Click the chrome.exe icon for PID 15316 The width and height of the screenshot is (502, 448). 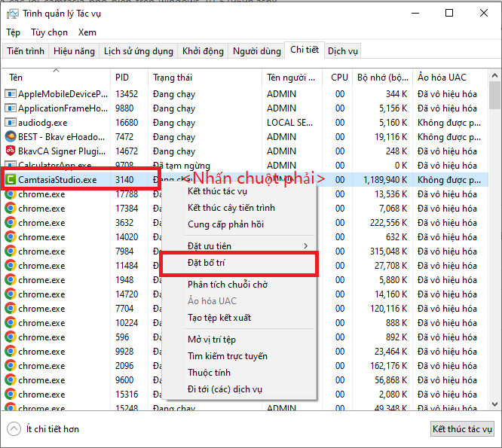(x=11, y=395)
